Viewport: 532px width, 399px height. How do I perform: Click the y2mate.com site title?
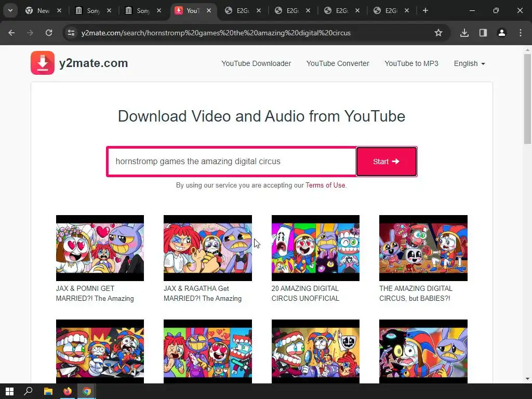(94, 63)
